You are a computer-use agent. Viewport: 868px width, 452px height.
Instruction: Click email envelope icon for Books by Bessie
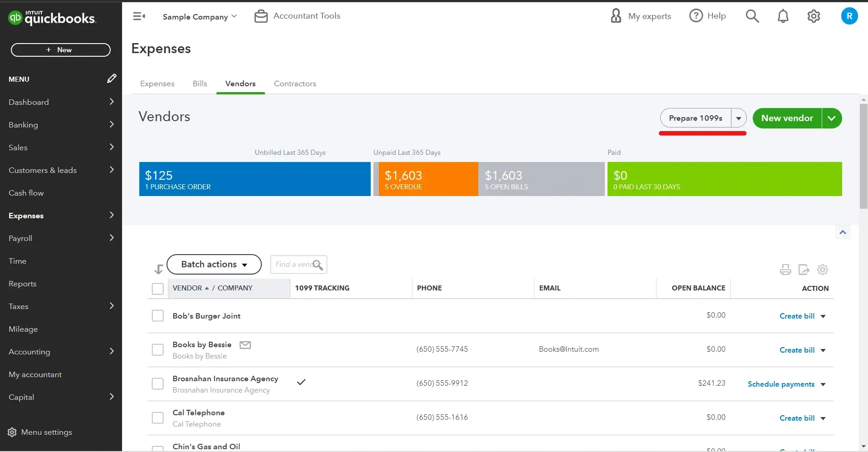[245, 345]
